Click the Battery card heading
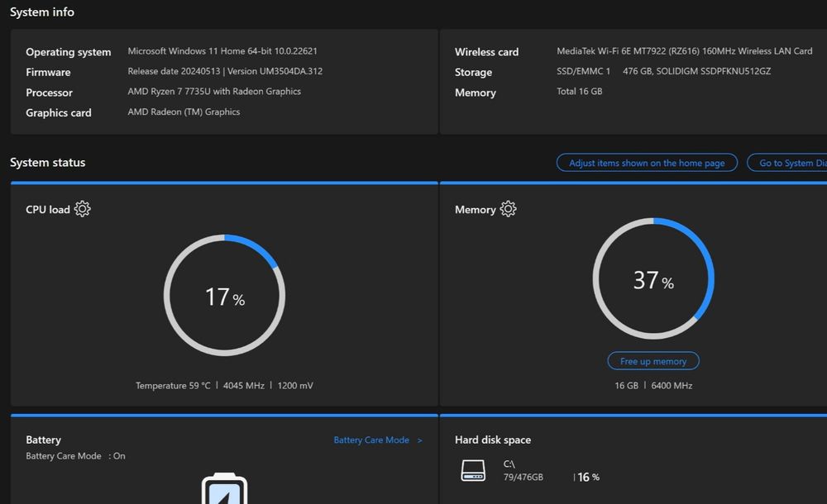Image resolution: width=827 pixels, height=504 pixels. click(x=43, y=440)
